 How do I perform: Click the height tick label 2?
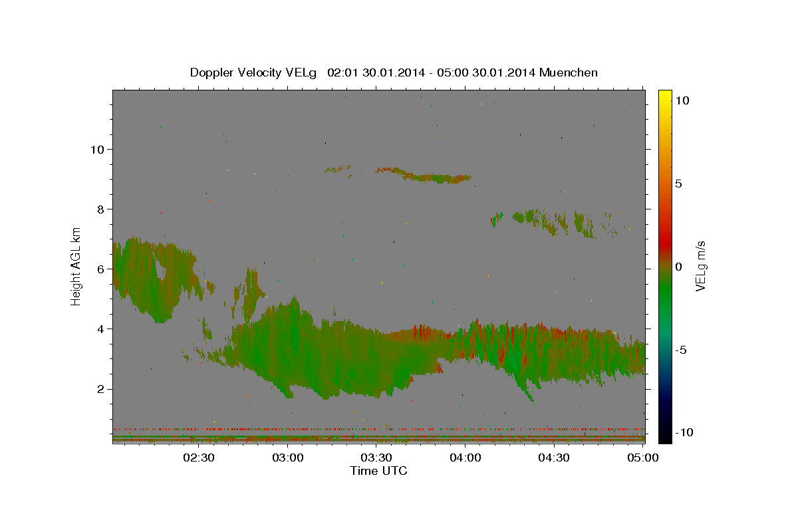pos(102,388)
